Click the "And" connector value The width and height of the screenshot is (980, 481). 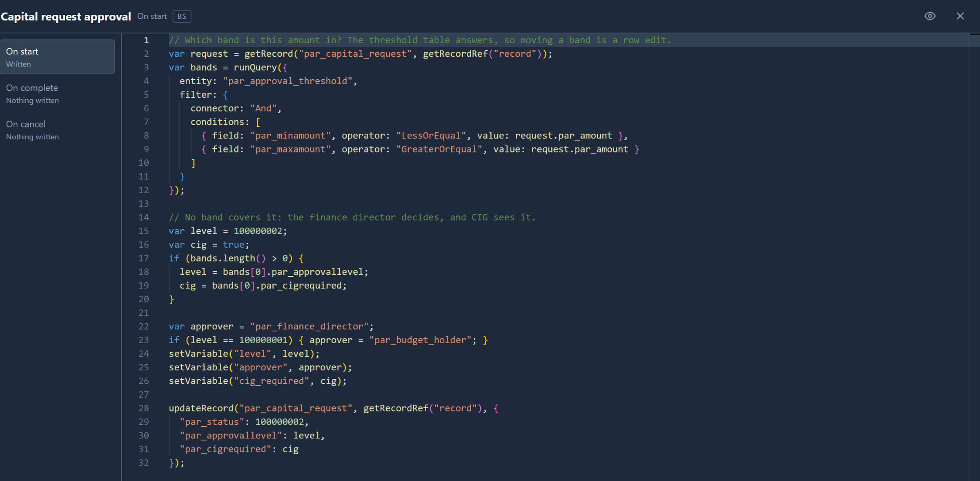263,108
